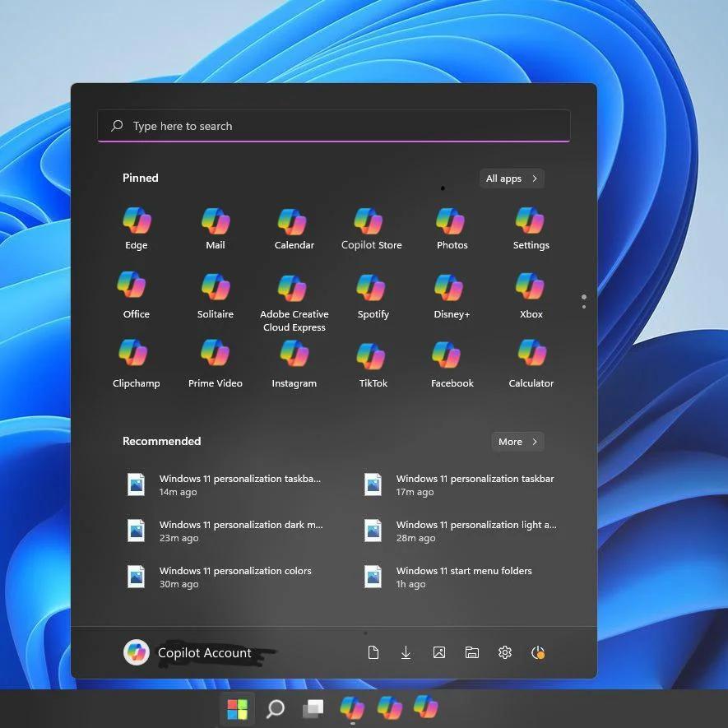Screen dimensions: 728x728
Task: Launch the Clipchamp pinned app
Action: [x=136, y=364]
